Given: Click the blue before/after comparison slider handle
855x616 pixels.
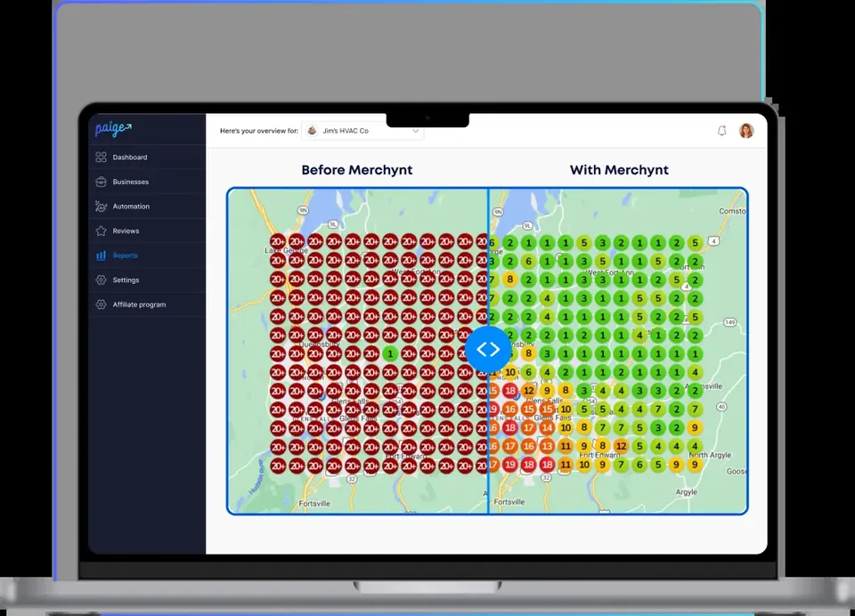Looking at the screenshot, I should click(x=488, y=349).
